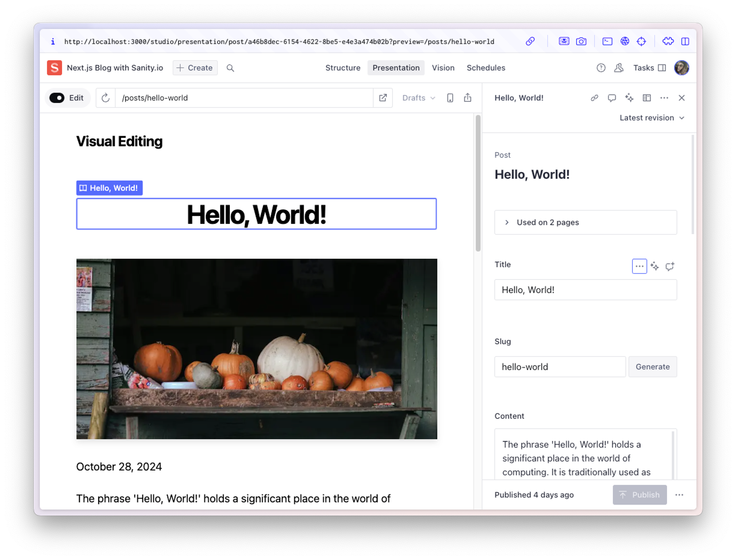This screenshot has width=736, height=560.
Task: Click the refresh preview icon
Action: pos(105,98)
